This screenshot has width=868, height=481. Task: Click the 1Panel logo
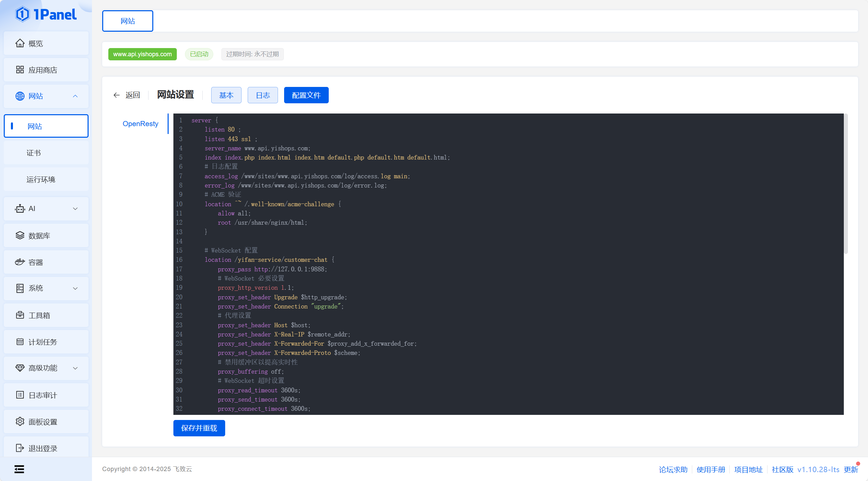click(46, 14)
